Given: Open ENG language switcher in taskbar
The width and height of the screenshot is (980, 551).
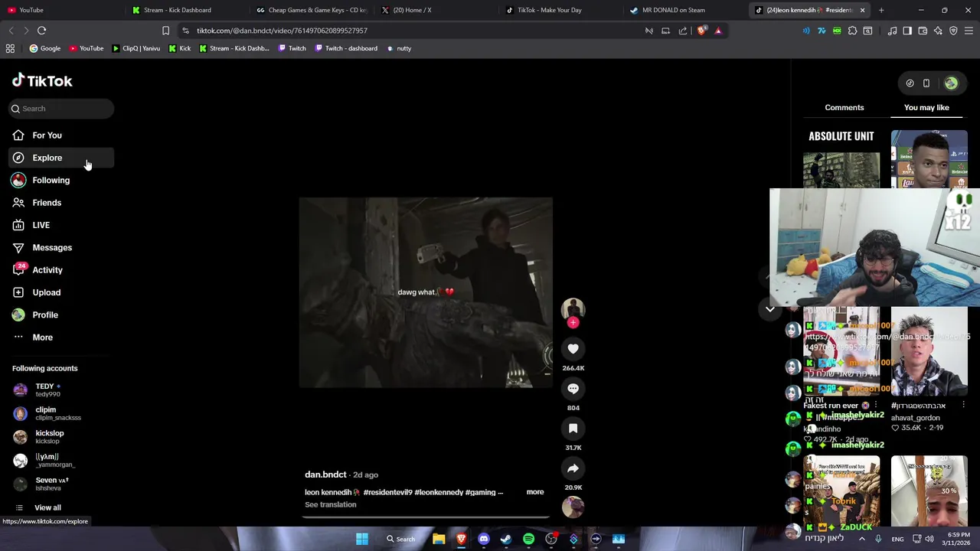Looking at the screenshot, I should point(897,539).
